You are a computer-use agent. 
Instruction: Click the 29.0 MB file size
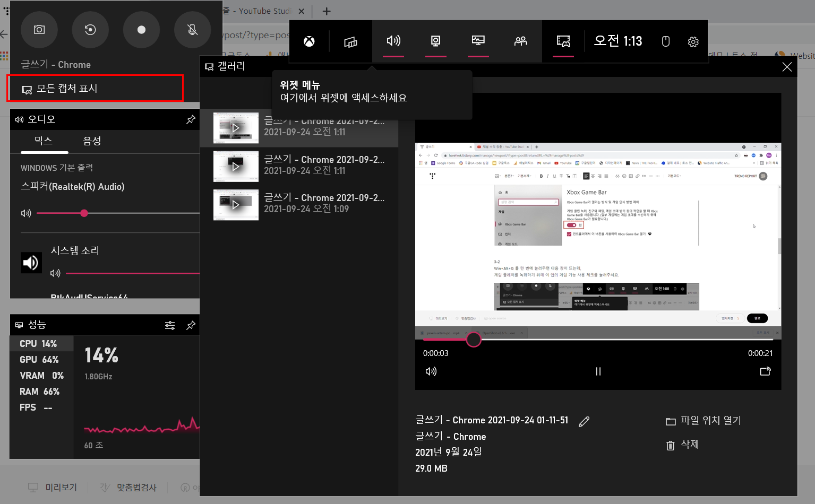click(431, 468)
